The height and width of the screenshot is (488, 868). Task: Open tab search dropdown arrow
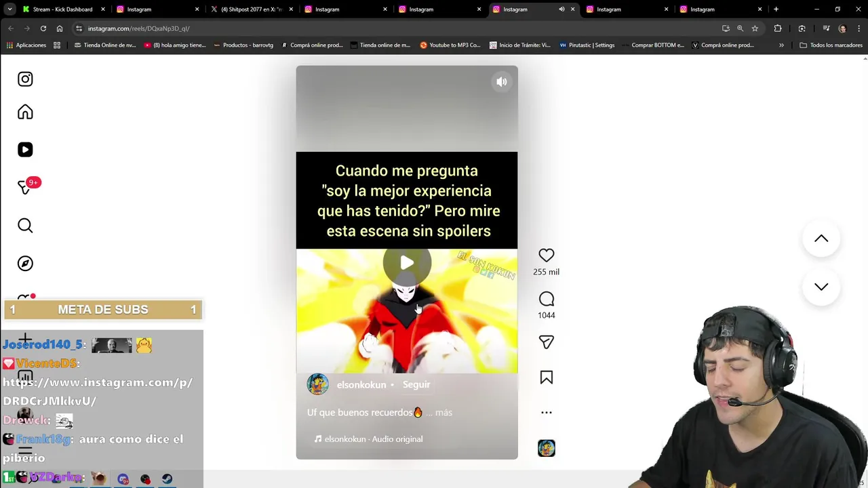9,9
